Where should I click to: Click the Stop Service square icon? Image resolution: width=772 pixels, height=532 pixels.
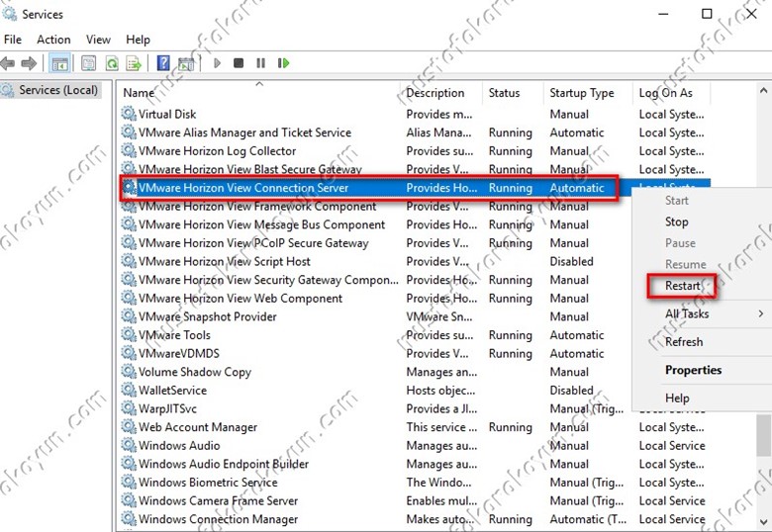239,63
